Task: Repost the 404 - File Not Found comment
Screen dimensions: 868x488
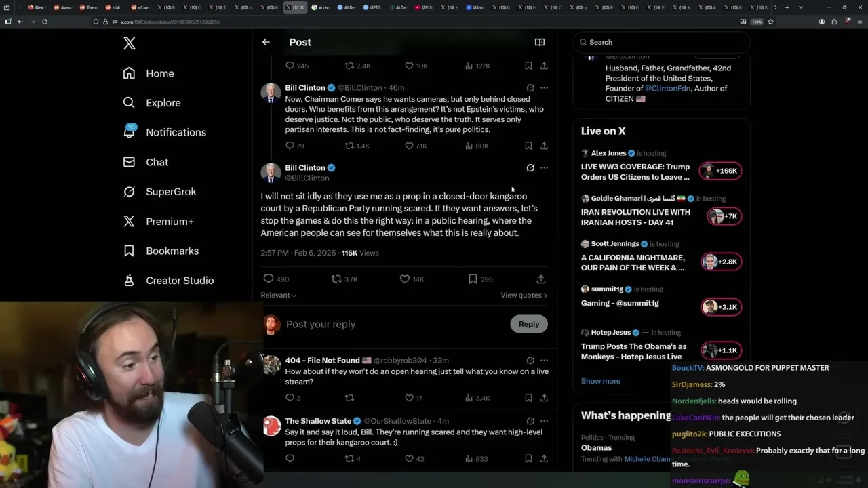Action: pos(350,398)
